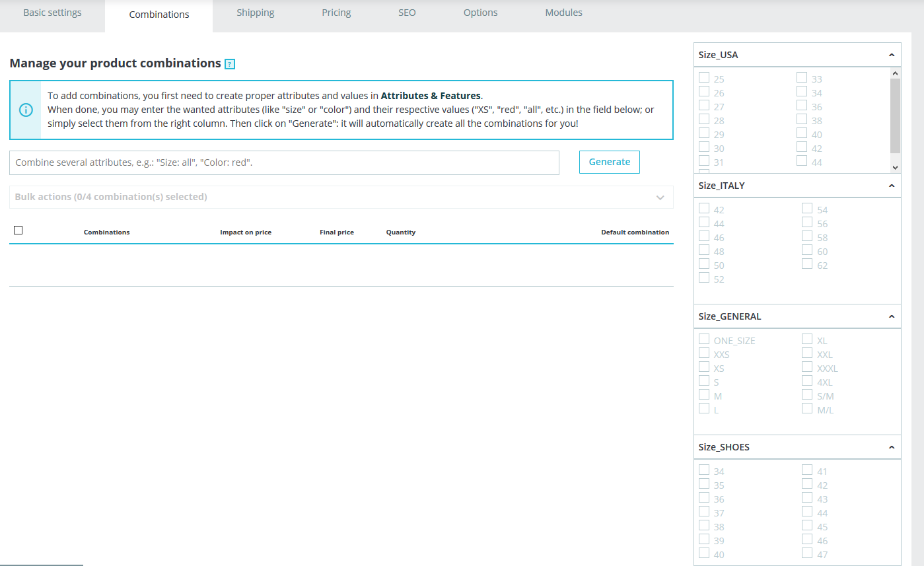Tick the L size checkbox
Viewport: 924px width, 566px height.
pyautogui.click(x=704, y=408)
